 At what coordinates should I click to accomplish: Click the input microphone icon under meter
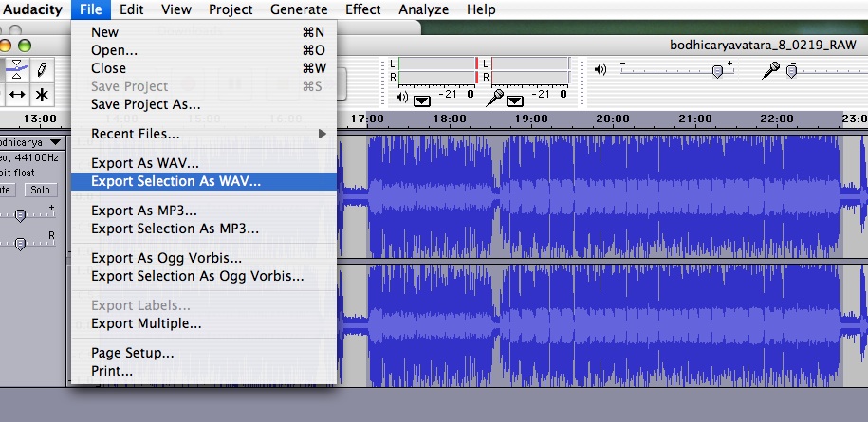(494, 98)
